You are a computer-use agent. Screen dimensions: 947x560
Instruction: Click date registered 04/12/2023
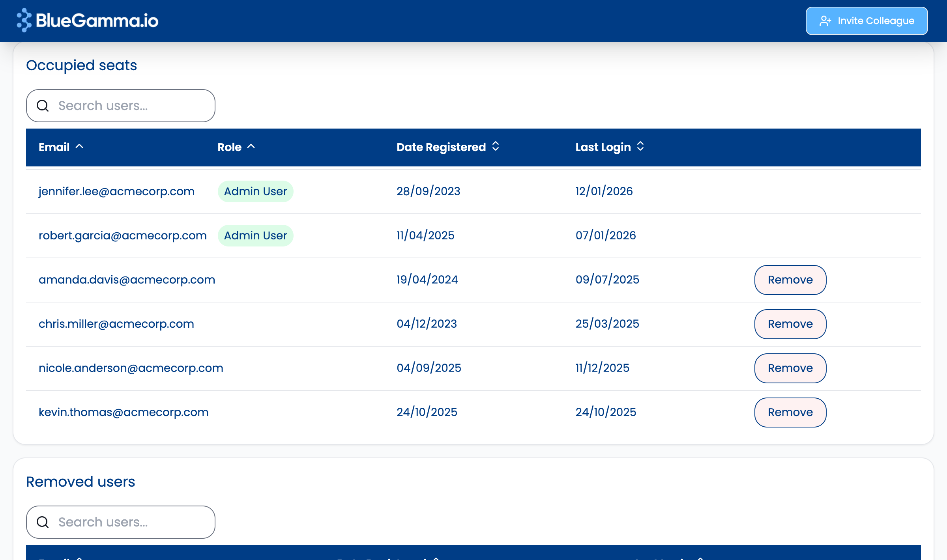[427, 324]
